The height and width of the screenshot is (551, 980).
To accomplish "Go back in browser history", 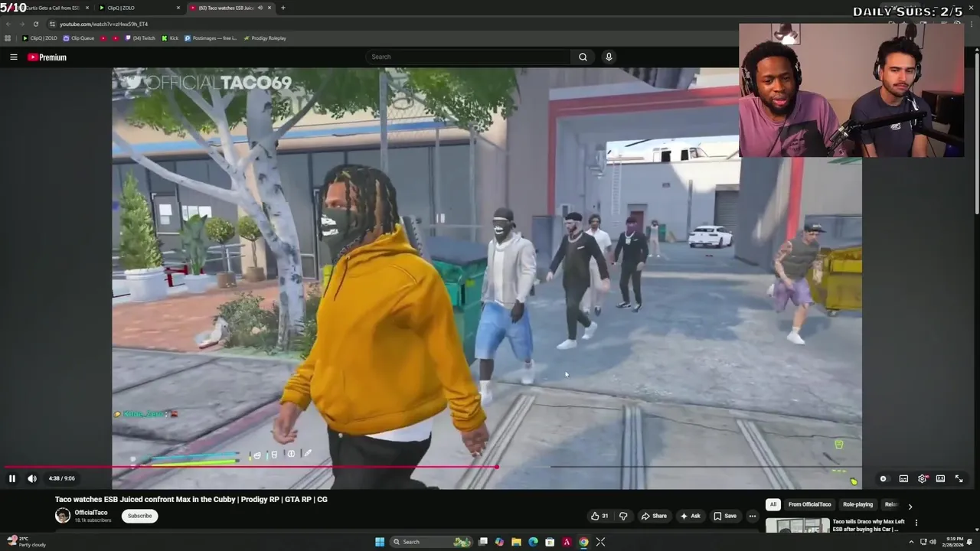I will point(8,24).
